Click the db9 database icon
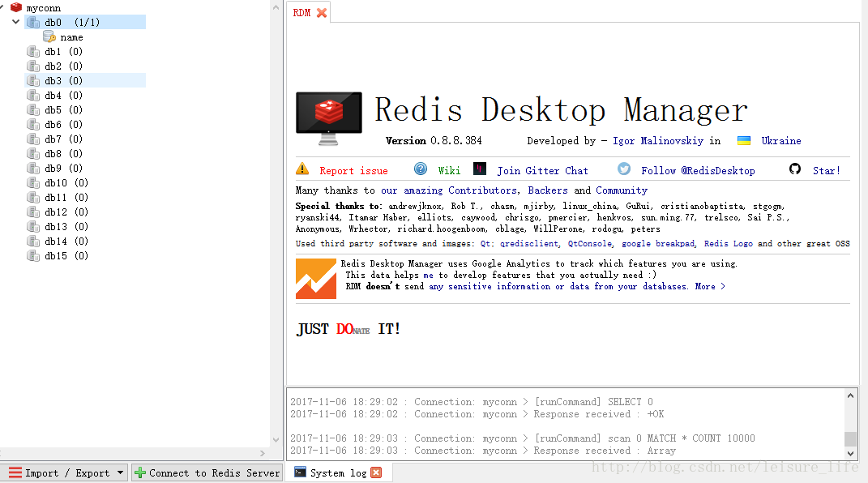The width and height of the screenshot is (868, 483). (x=33, y=169)
